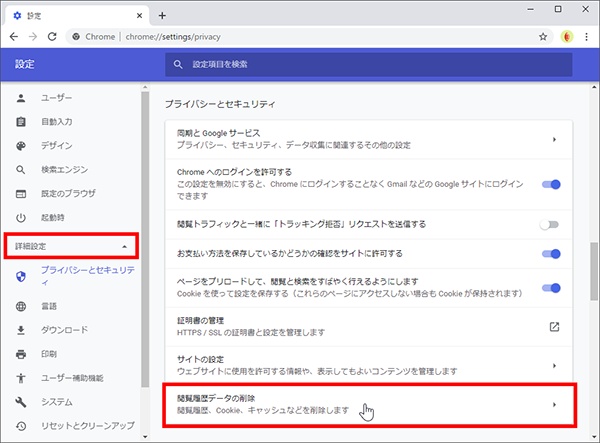
Task: Open リセットとクリーンアップ in the sidebar
Action: coord(88,426)
